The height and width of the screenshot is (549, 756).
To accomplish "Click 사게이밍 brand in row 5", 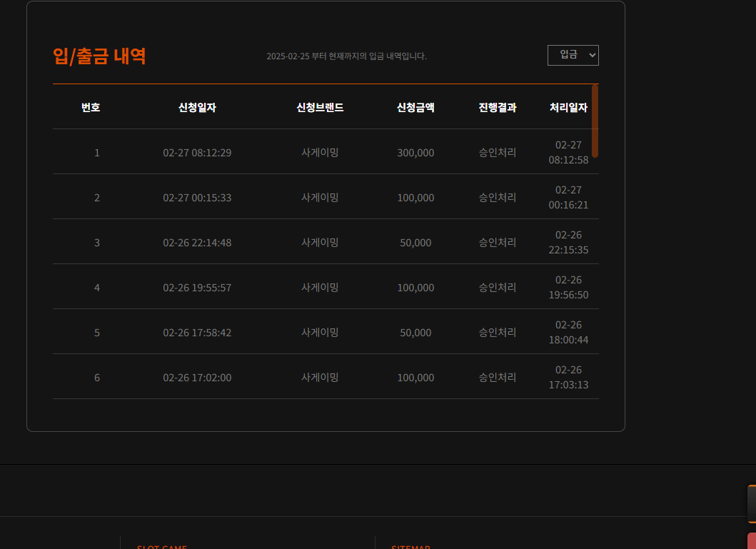I will (x=320, y=333).
